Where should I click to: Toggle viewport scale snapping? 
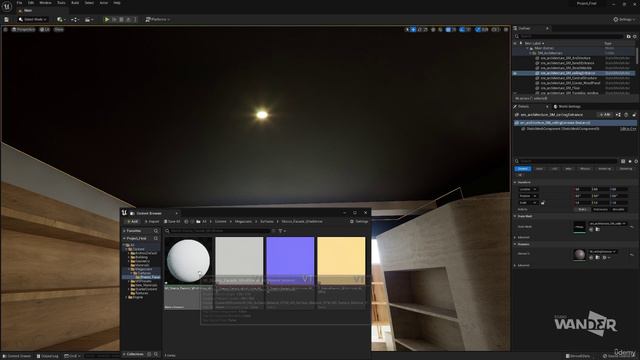(x=478, y=29)
